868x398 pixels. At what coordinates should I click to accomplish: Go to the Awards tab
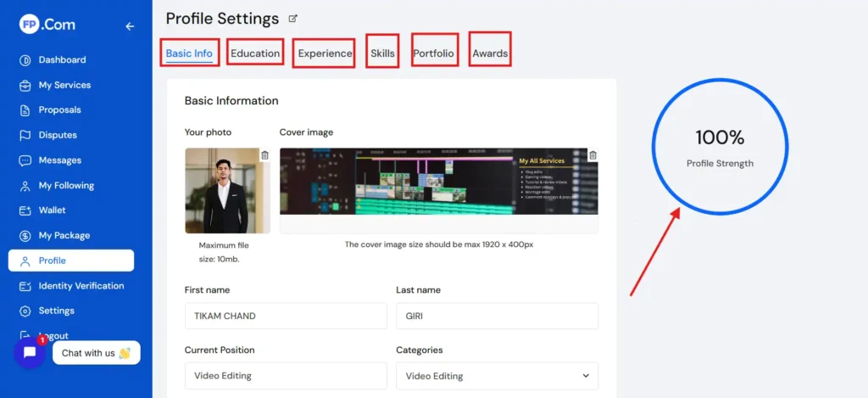pos(490,53)
